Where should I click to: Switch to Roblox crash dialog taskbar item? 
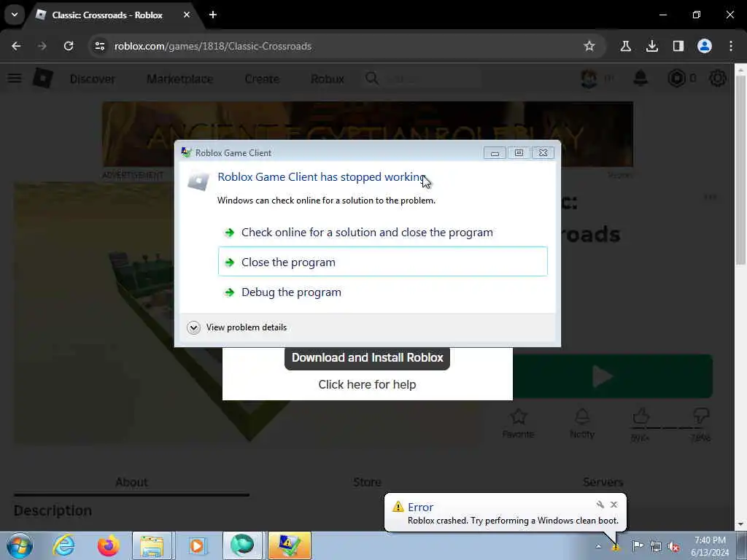[289, 545]
